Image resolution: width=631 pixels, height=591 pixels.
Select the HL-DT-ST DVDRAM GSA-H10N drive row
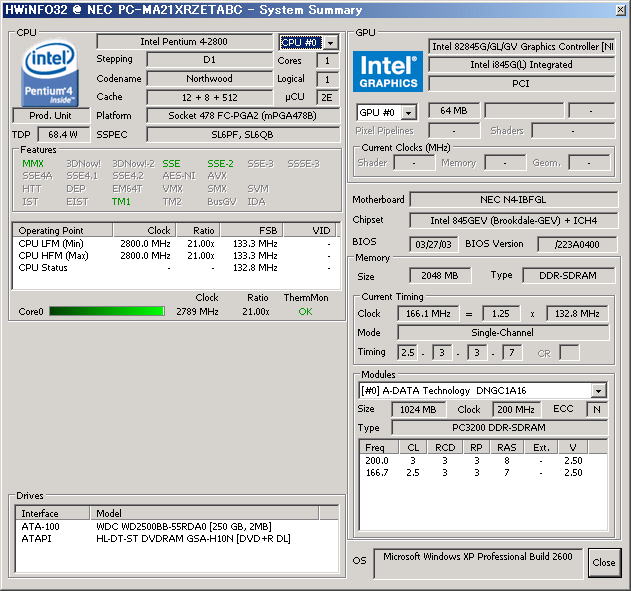click(x=177, y=539)
